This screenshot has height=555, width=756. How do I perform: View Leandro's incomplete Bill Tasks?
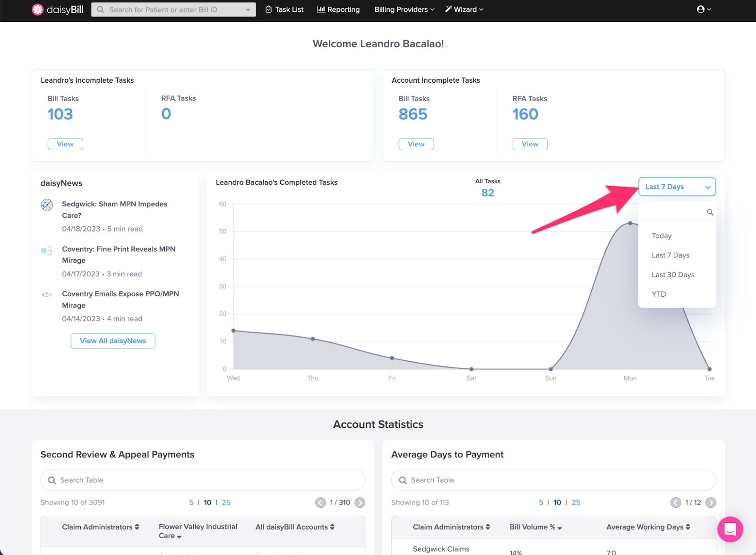coord(65,144)
